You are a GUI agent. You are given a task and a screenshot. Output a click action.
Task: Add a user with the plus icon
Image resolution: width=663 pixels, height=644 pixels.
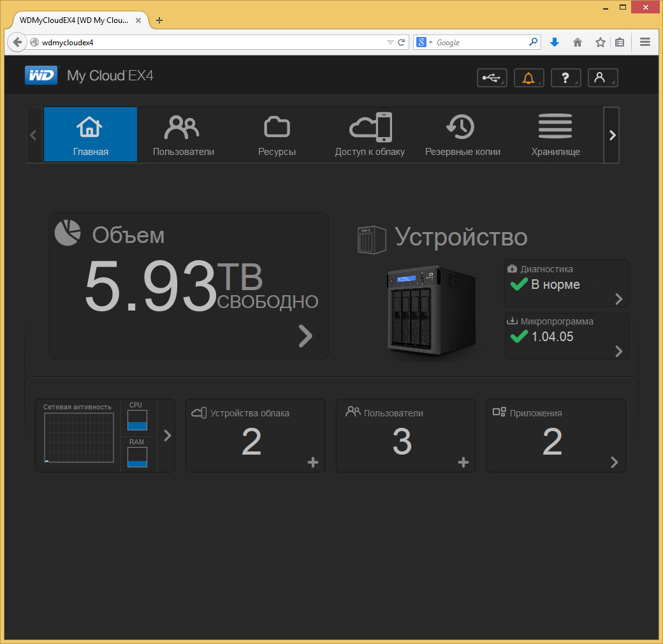click(463, 462)
